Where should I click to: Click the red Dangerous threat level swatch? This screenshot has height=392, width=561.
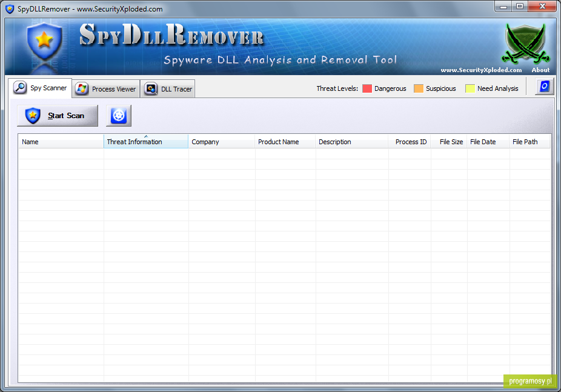(x=367, y=88)
